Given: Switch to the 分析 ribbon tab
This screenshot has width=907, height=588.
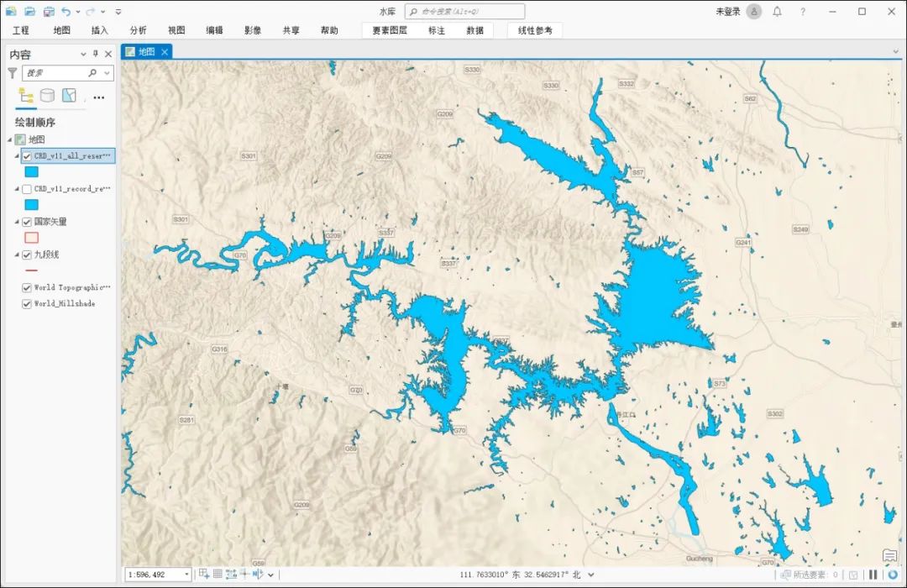Looking at the screenshot, I should coord(138,30).
